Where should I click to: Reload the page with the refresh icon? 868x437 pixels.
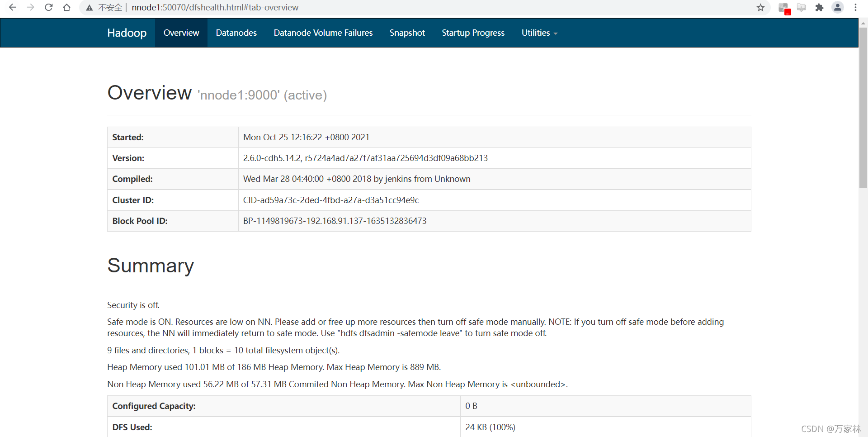(x=49, y=7)
